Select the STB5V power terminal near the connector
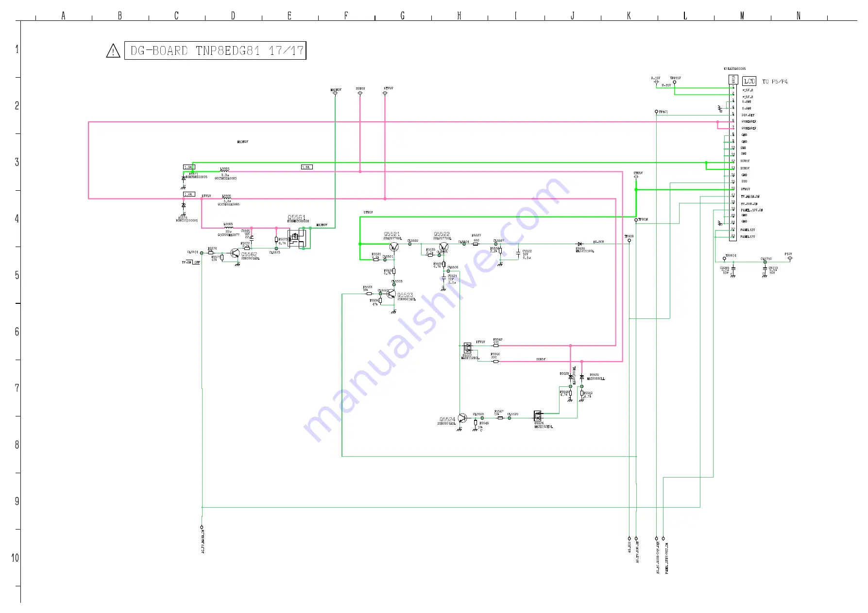Screen dimensions: 868x613 [636, 176]
